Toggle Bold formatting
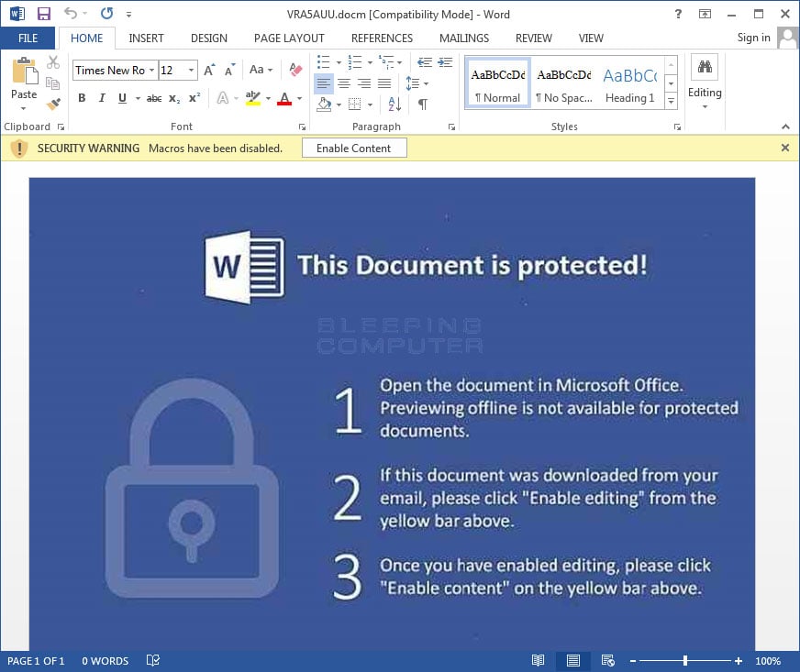800x672 pixels. [x=82, y=98]
